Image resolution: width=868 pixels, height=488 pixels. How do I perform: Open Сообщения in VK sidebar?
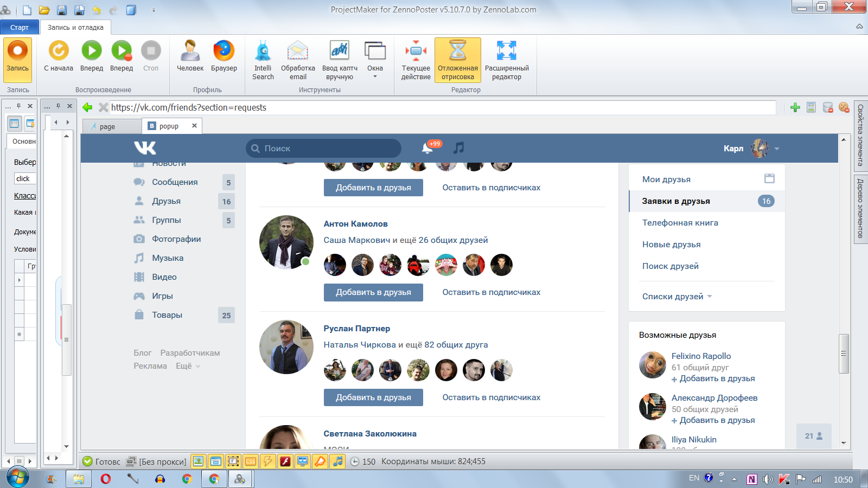pos(175,182)
